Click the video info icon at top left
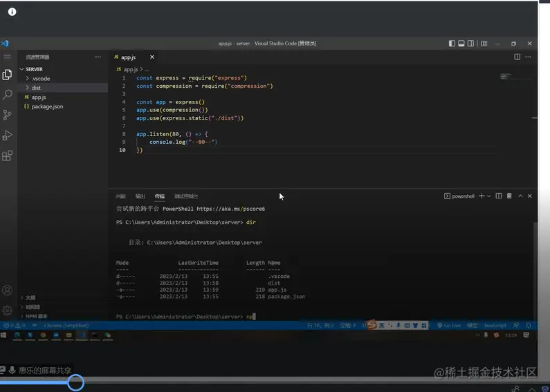Screen dimensions: 550x392 pyautogui.click(x=12, y=12)
